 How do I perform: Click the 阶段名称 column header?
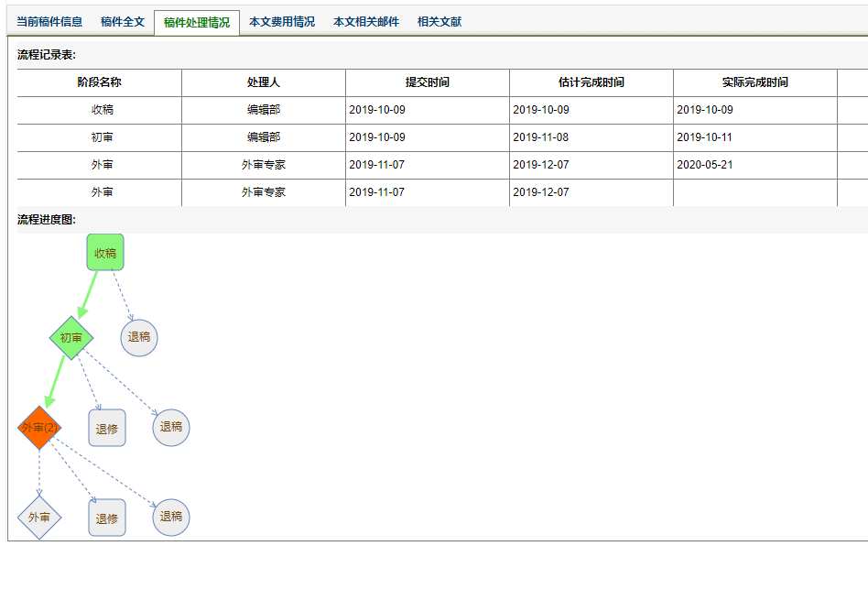(x=99, y=82)
